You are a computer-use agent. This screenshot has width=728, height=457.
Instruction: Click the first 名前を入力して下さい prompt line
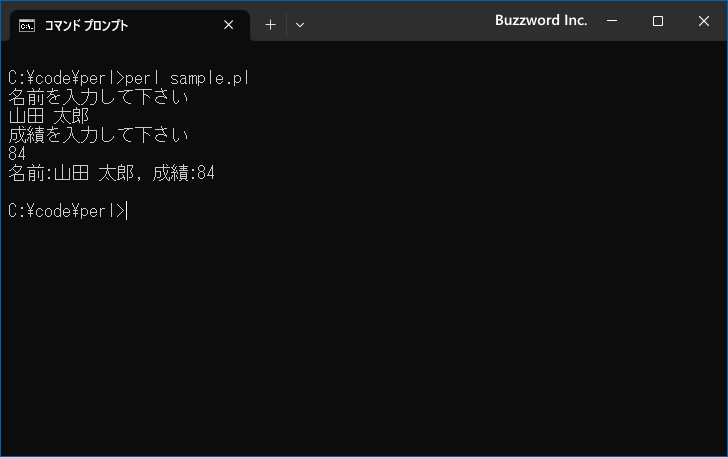98,97
